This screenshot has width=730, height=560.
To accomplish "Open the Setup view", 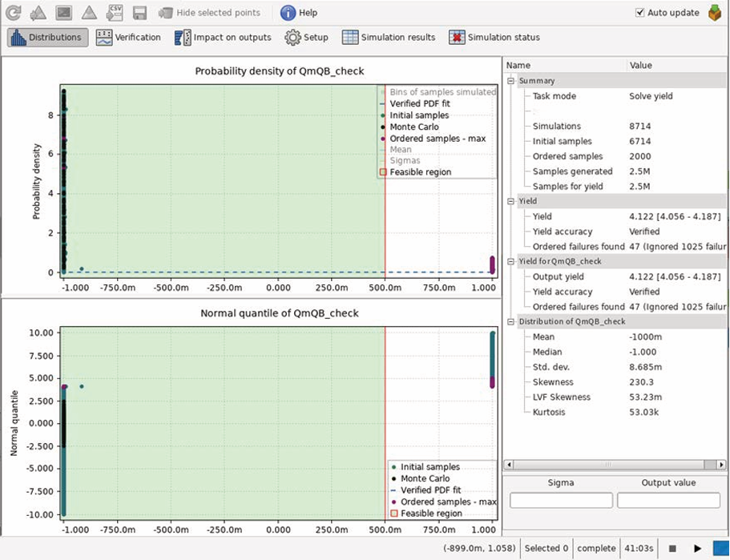I will click(x=306, y=37).
